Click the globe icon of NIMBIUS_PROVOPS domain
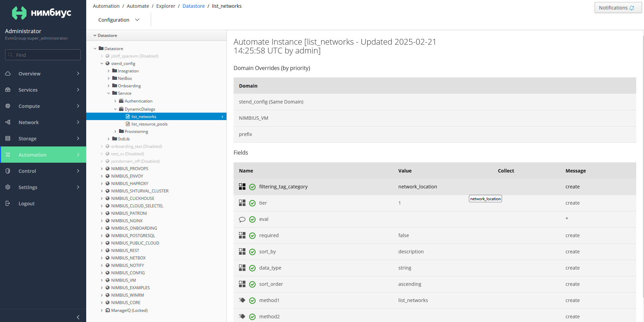This screenshot has width=644, height=322. (108, 168)
